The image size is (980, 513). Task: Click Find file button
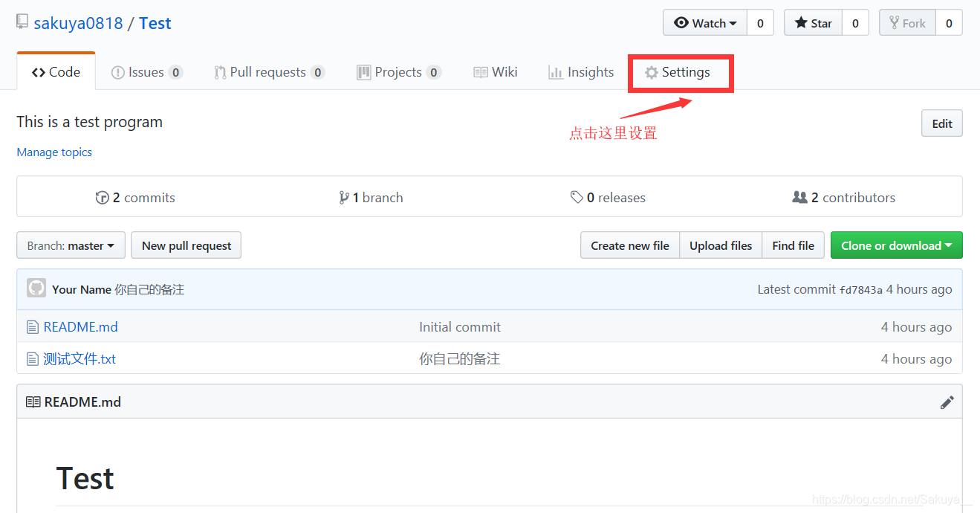pyautogui.click(x=793, y=245)
